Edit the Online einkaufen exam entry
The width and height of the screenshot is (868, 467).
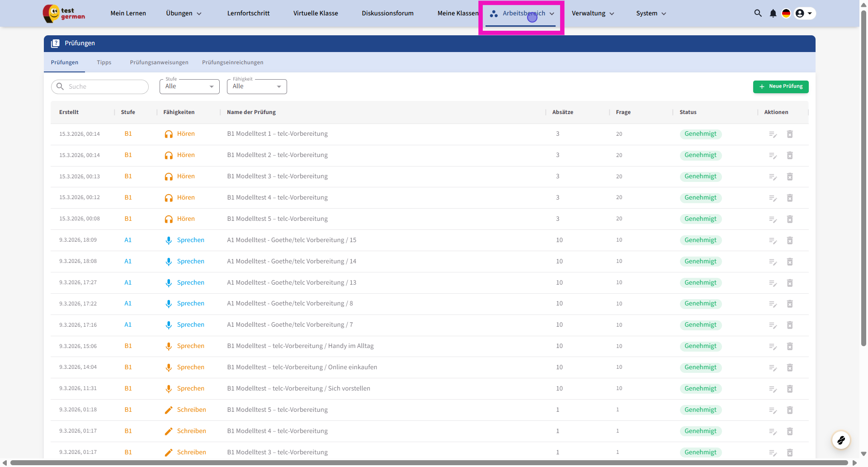click(x=773, y=368)
